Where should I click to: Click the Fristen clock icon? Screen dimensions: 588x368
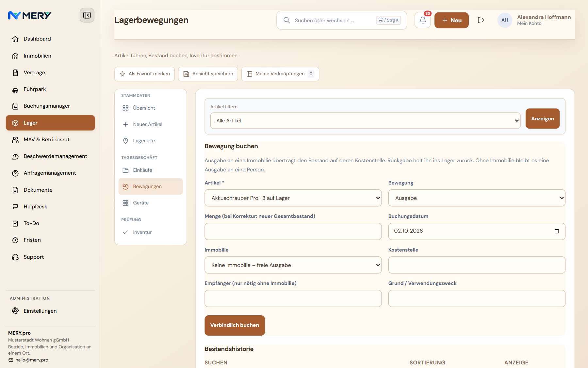[15, 240]
